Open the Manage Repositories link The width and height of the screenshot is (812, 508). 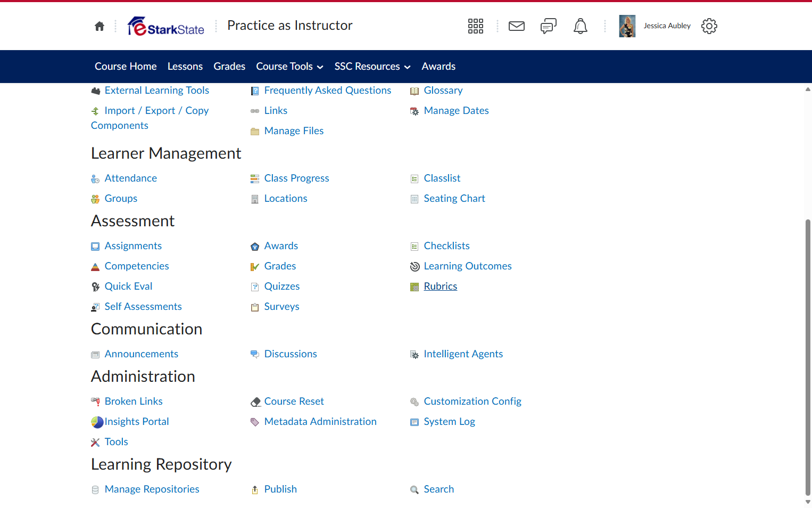[152, 489]
